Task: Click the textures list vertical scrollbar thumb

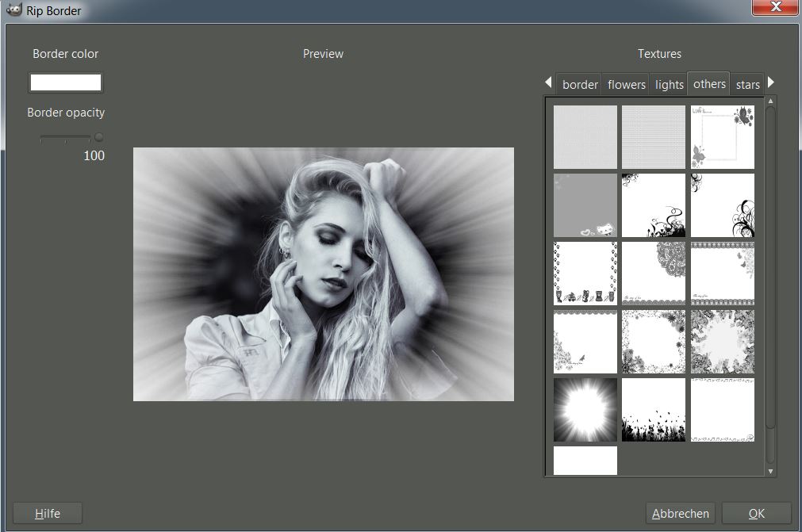Action: point(770,267)
